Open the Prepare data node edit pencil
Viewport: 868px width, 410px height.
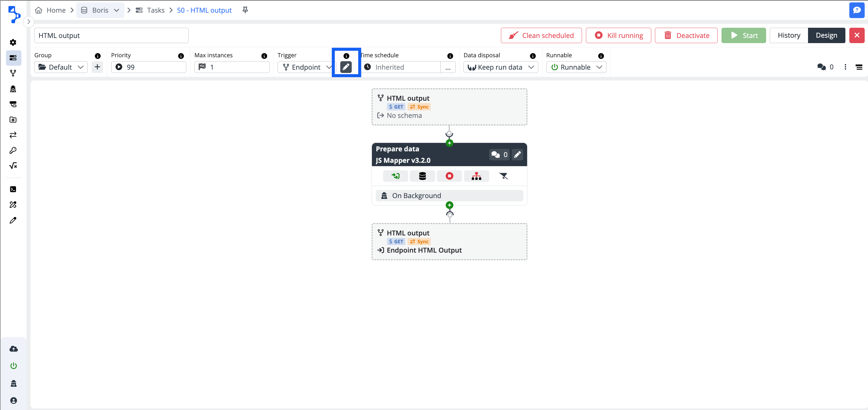click(517, 155)
